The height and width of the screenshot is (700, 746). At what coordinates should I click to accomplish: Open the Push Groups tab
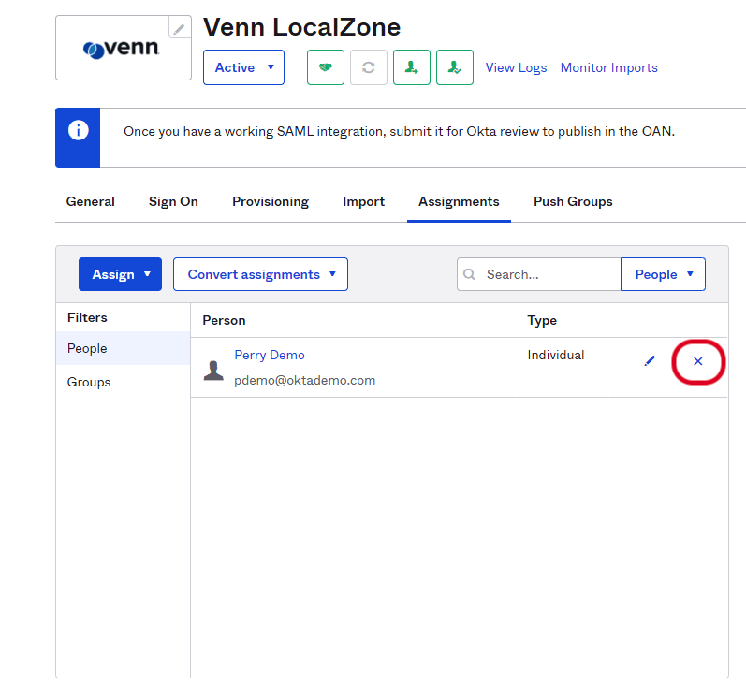click(x=573, y=201)
